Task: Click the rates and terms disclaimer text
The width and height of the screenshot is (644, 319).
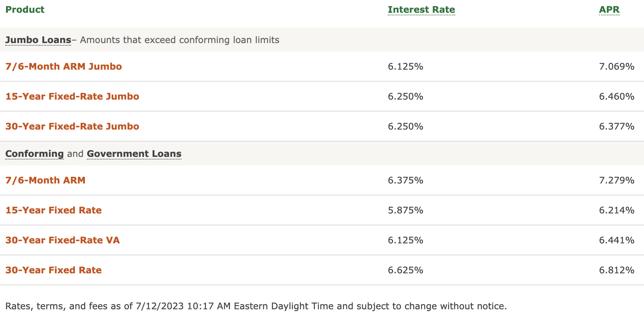Action: point(256,306)
